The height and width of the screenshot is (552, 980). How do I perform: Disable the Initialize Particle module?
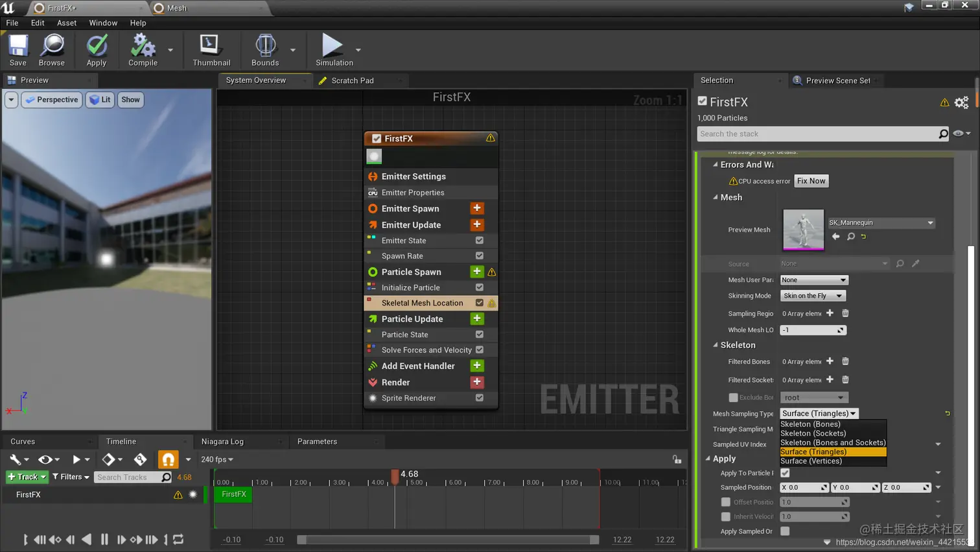(480, 287)
